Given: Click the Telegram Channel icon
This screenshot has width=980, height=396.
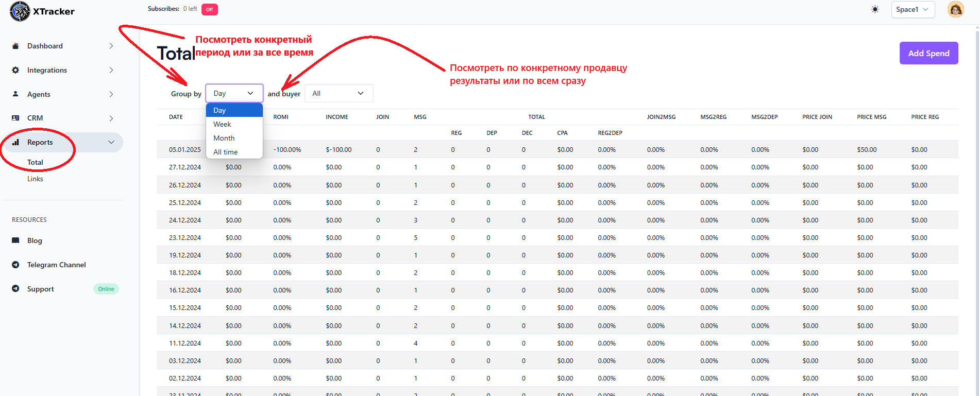Looking at the screenshot, I should click(15, 265).
